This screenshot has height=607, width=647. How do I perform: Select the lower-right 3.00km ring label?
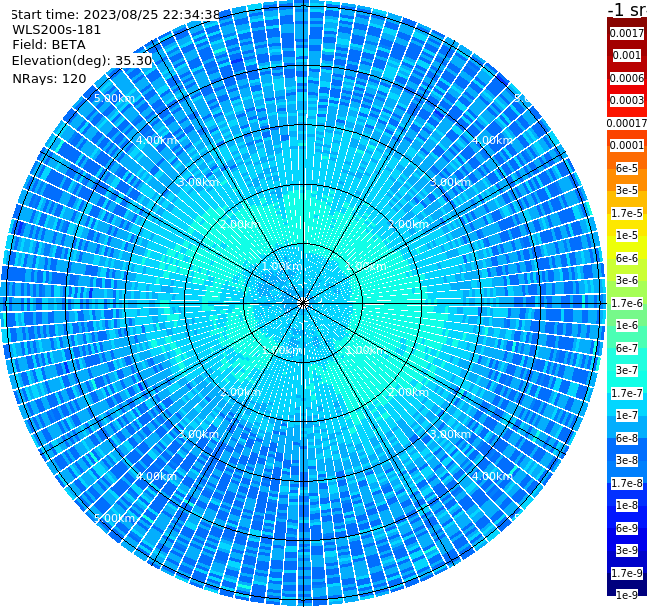click(451, 434)
